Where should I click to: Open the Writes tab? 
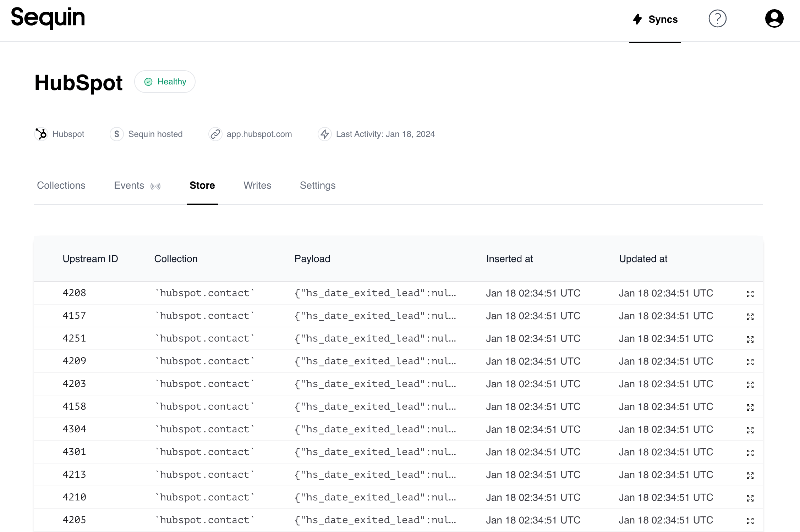click(x=257, y=185)
